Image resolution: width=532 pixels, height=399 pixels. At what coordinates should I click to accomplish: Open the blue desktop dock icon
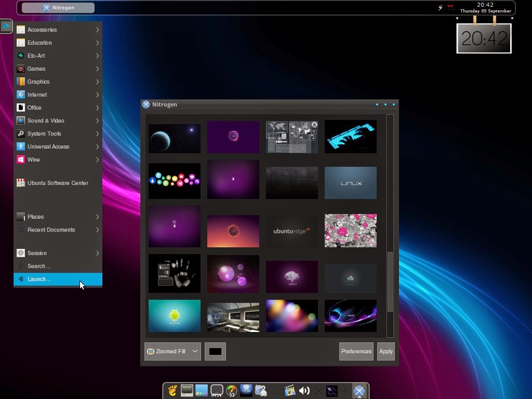[202, 391]
